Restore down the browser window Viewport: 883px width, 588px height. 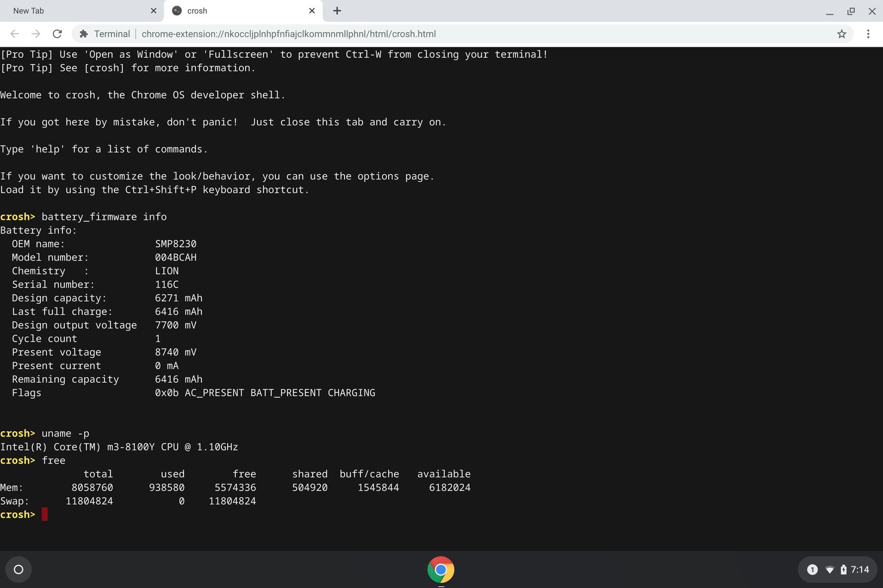point(851,11)
